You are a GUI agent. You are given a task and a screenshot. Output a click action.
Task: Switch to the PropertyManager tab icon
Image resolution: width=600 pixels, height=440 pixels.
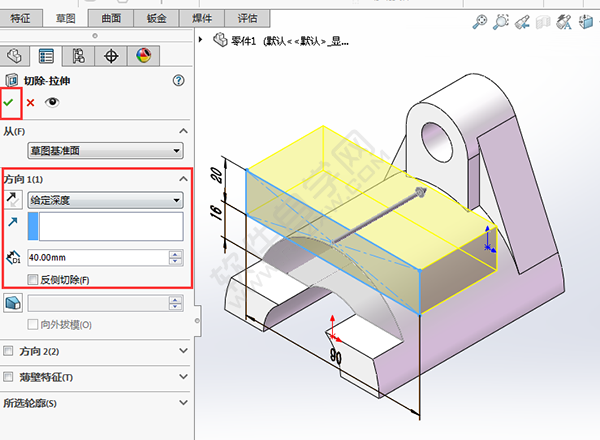[x=46, y=56]
